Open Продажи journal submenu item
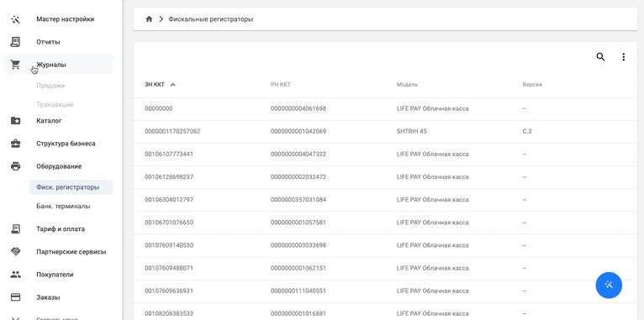This screenshot has width=644, height=320. pyautogui.click(x=50, y=86)
